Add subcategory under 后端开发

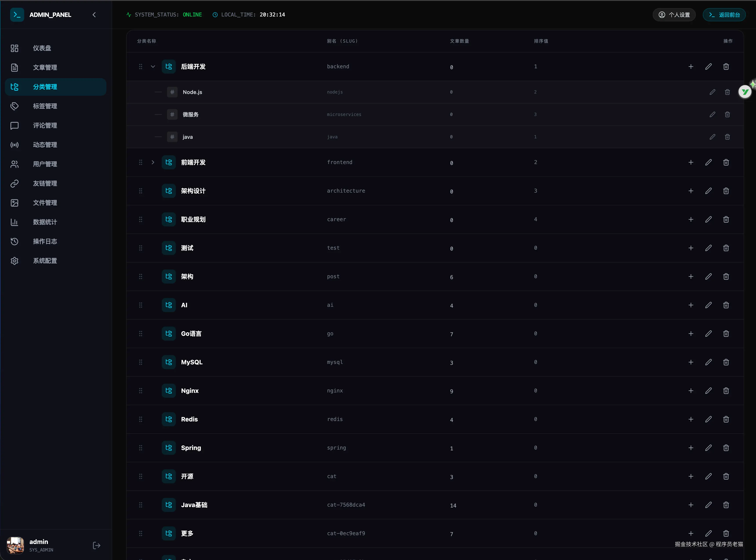pos(691,67)
